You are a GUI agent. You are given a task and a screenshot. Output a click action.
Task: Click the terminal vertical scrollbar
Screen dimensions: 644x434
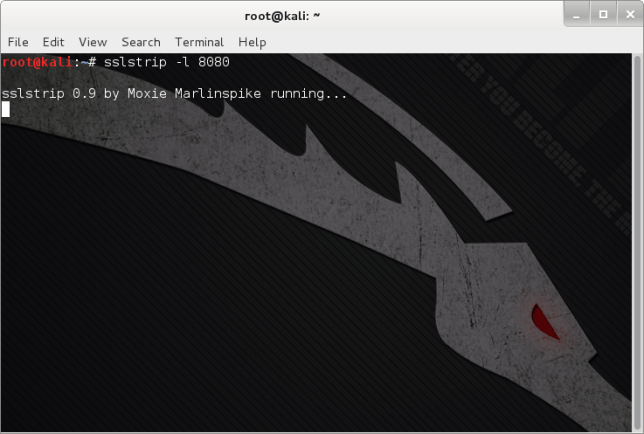637,242
